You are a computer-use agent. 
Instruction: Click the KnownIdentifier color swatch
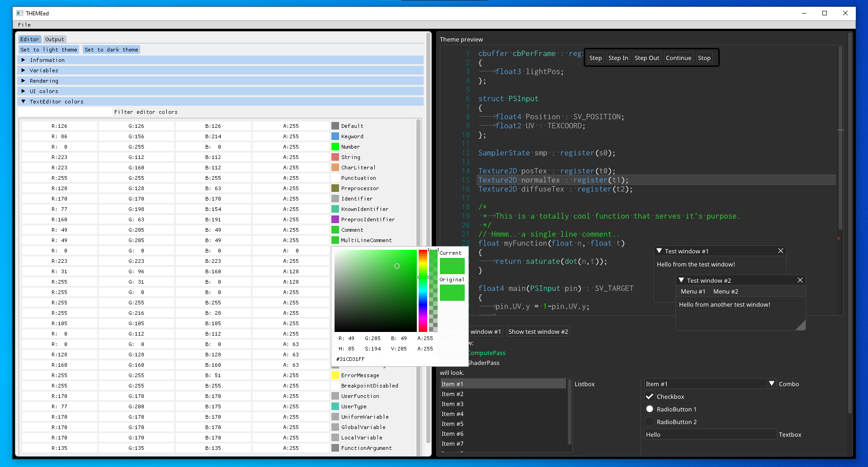(335, 209)
